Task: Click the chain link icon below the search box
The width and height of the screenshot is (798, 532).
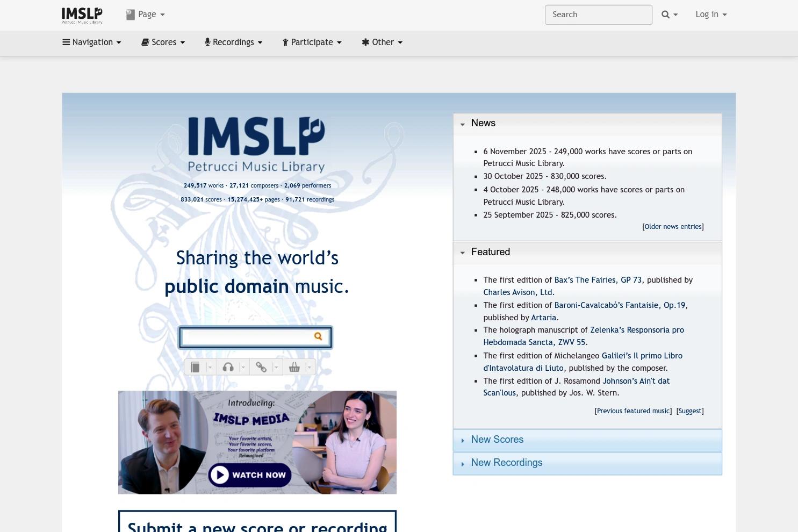Action: 261,367
